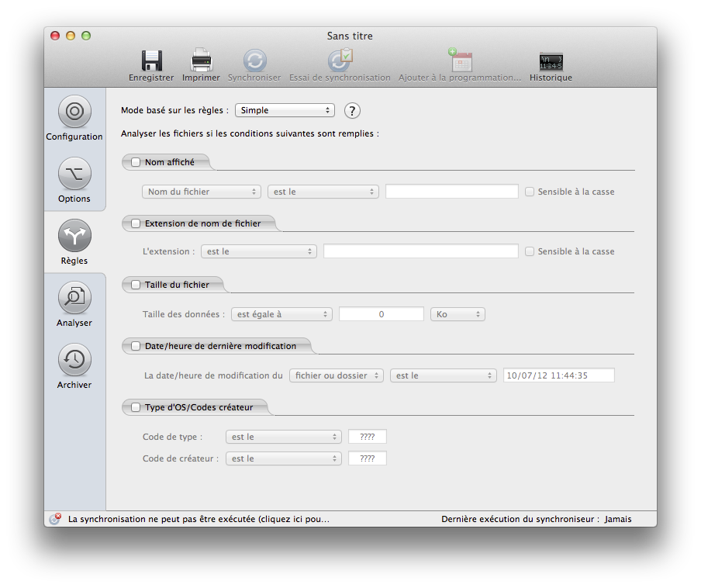Open the Mode basé sur les règles dropdown

(285, 110)
